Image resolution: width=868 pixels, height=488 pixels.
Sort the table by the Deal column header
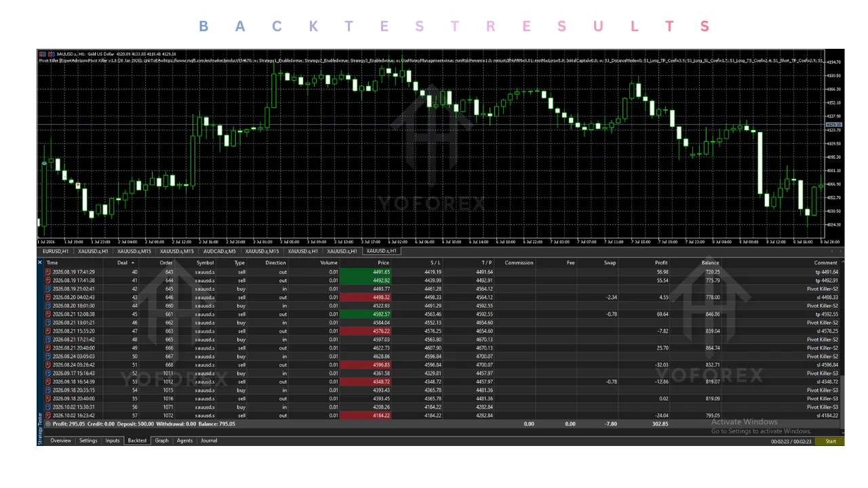[122, 263]
